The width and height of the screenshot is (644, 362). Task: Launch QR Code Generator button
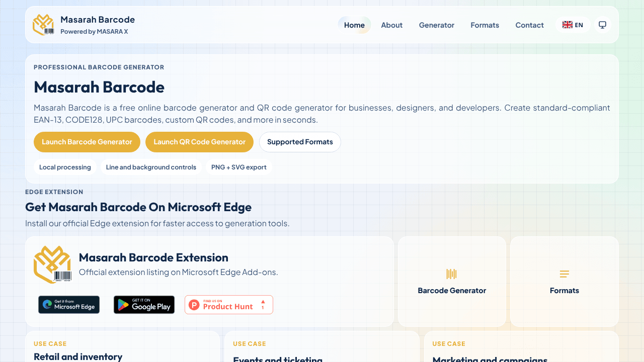tap(200, 142)
